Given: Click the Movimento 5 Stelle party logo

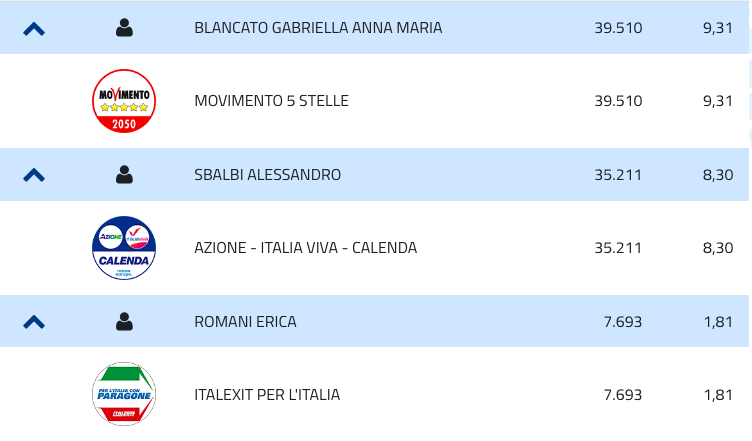Looking at the screenshot, I should tap(124, 101).
